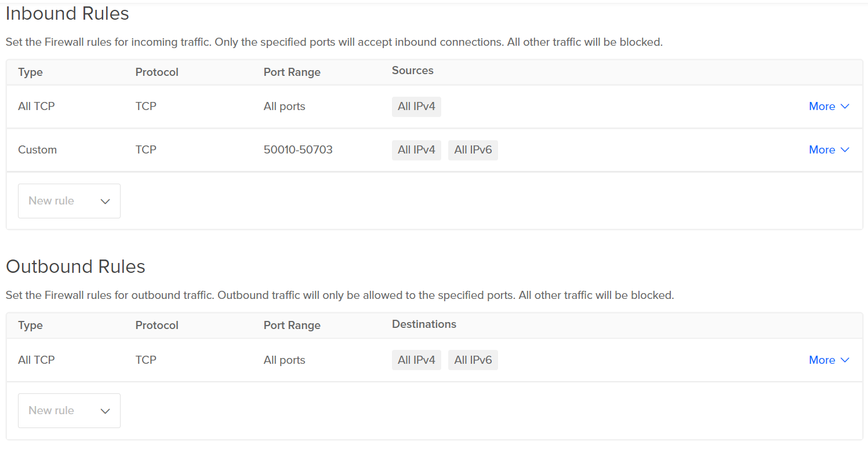Viewport: 868px width, 453px height.
Task: Select All IPv4 tag in outbound Destinations
Action: [416, 360]
